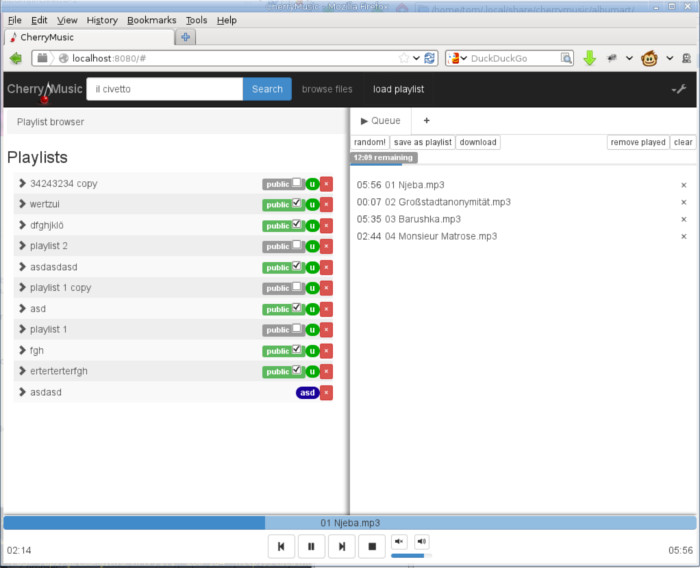Screen dimensions: 700x568
Task: Toggle public checkbox for 34243234 copy
Action: point(297,183)
